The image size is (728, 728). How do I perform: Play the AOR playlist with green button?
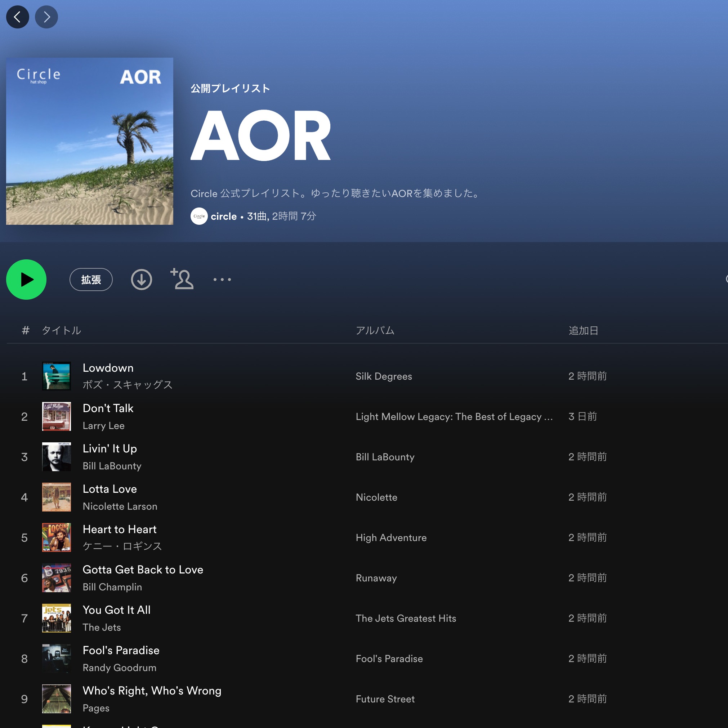click(26, 280)
